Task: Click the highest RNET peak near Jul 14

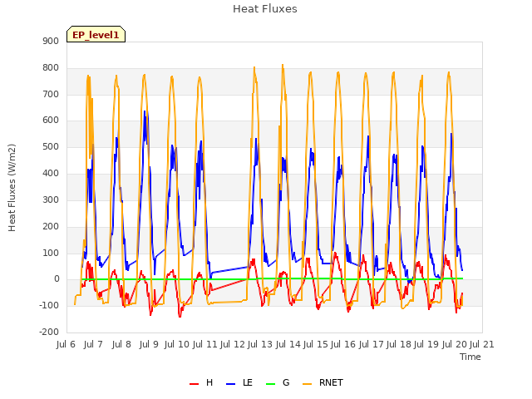Action: [283, 65]
